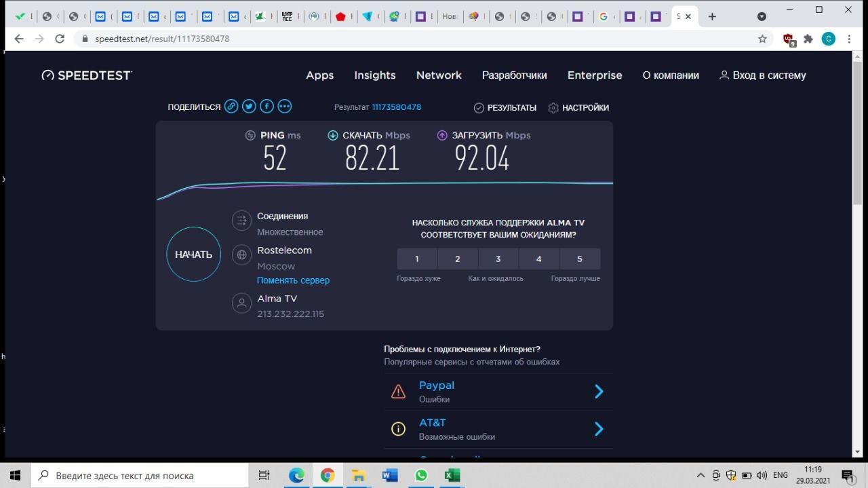Open the Network menu item
Screen dimensions: 868x488
[x=439, y=75]
